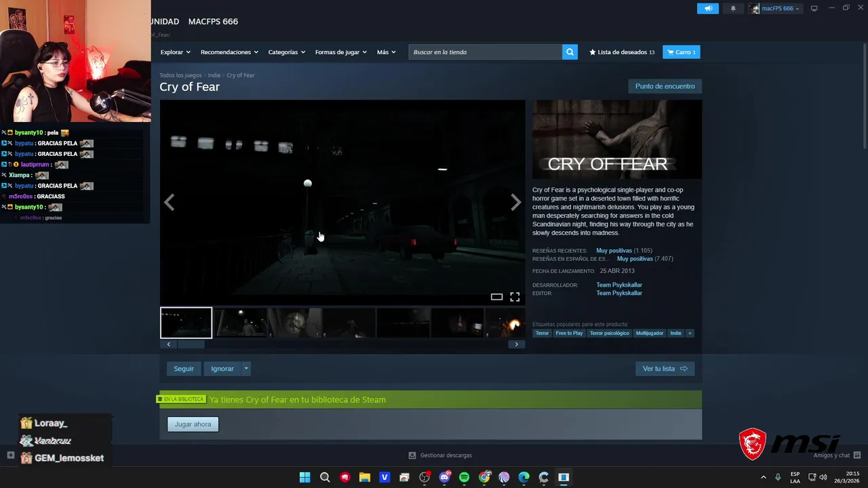Expand the Más menu
Image resolution: width=868 pixels, height=488 pixels.
[386, 52]
